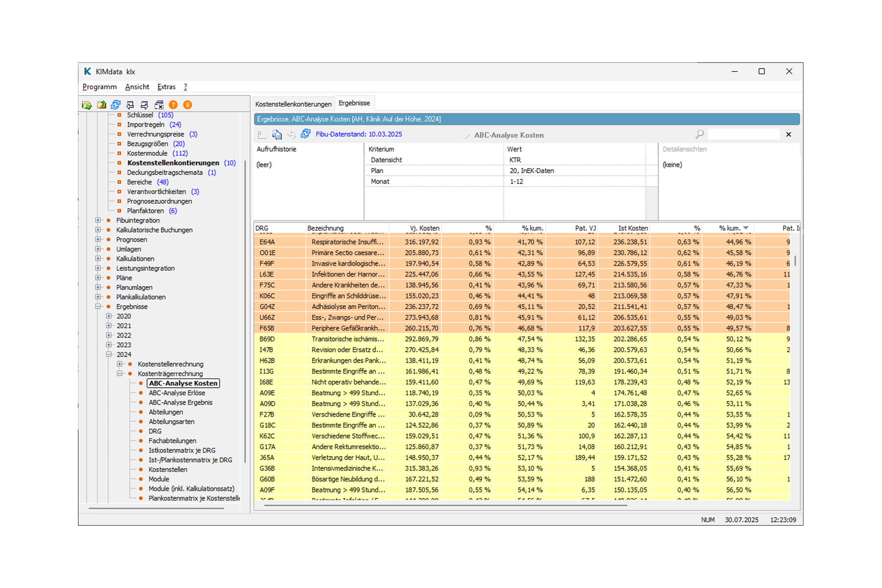The image size is (882, 588).
Task: Click the magnifier search icon
Action: click(x=700, y=134)
